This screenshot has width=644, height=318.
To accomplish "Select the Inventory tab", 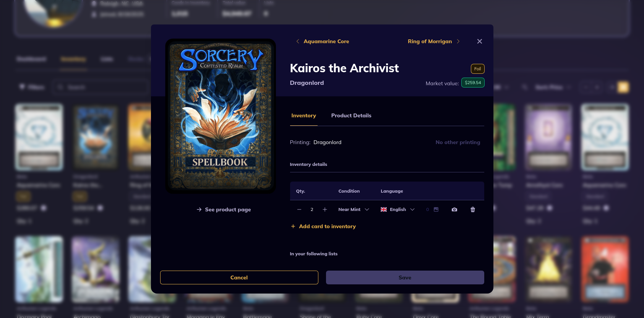I will (303, 115).
